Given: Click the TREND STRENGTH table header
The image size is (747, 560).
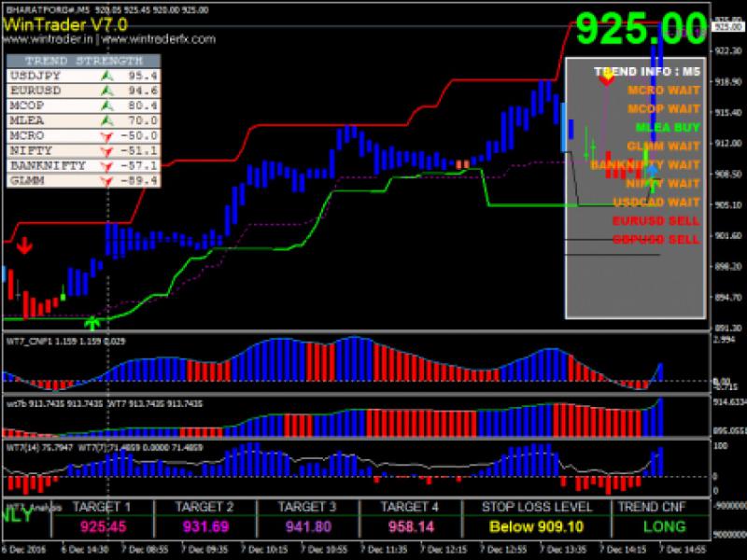Looking at the screenshot, I should [84, 61].
